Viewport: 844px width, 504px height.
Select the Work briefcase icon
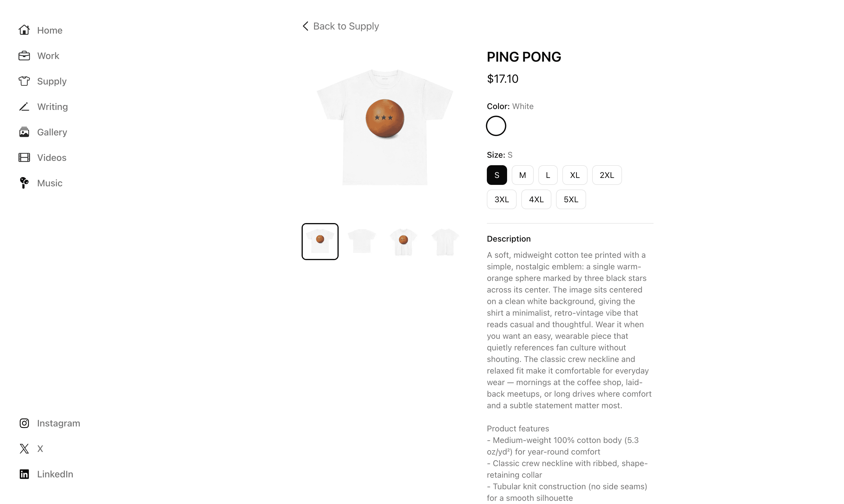click(24, 55)
